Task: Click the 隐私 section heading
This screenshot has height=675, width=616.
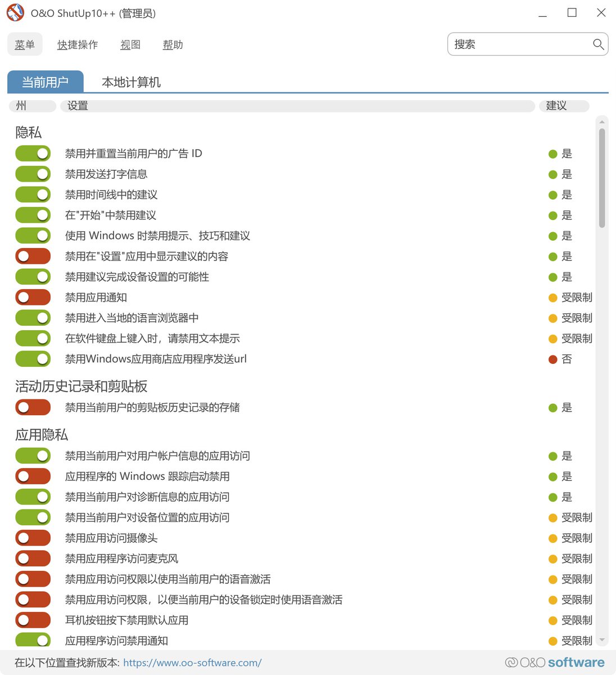Action: [29, 132]
